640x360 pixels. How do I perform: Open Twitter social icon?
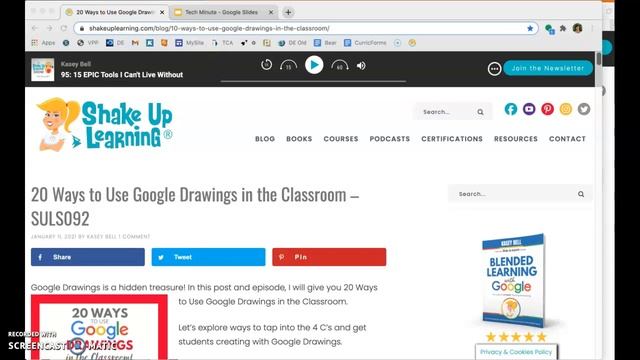coord(584,109)
